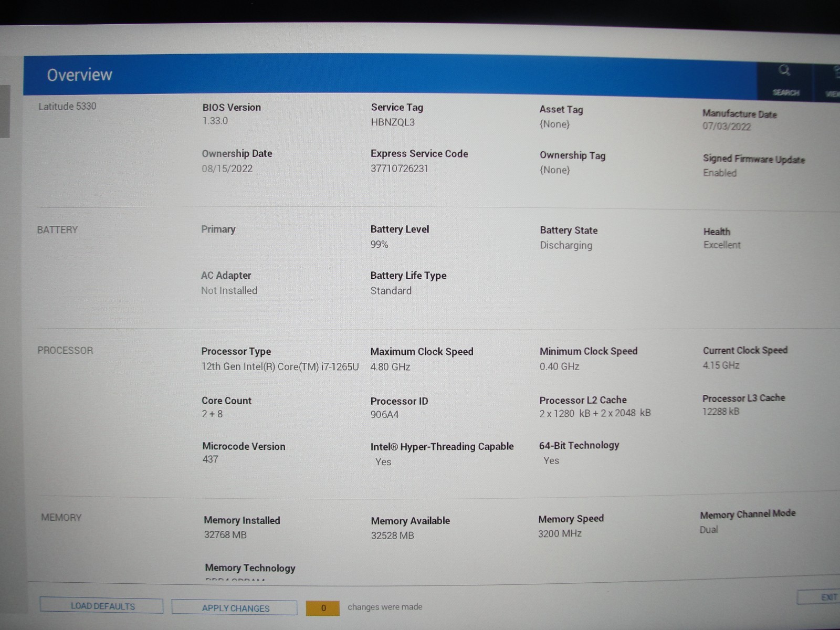Screen dimensions: 840x630
Task: Click the PROCESSOR section label
Action: [x=65, y=351]
